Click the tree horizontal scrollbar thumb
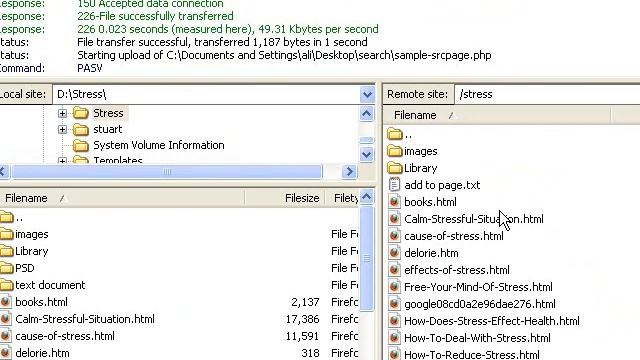 pos(167,171)
